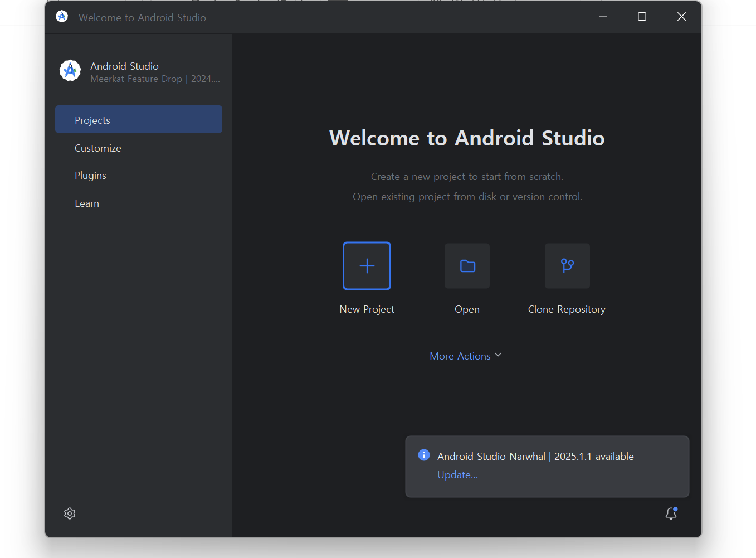Click the Narwhal 2025.1.1 available message
756x558 pixels.
tap(535, 457)
